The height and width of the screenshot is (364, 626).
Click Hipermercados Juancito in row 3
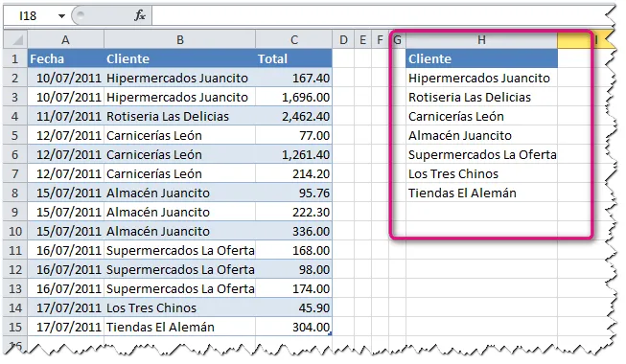179,97
